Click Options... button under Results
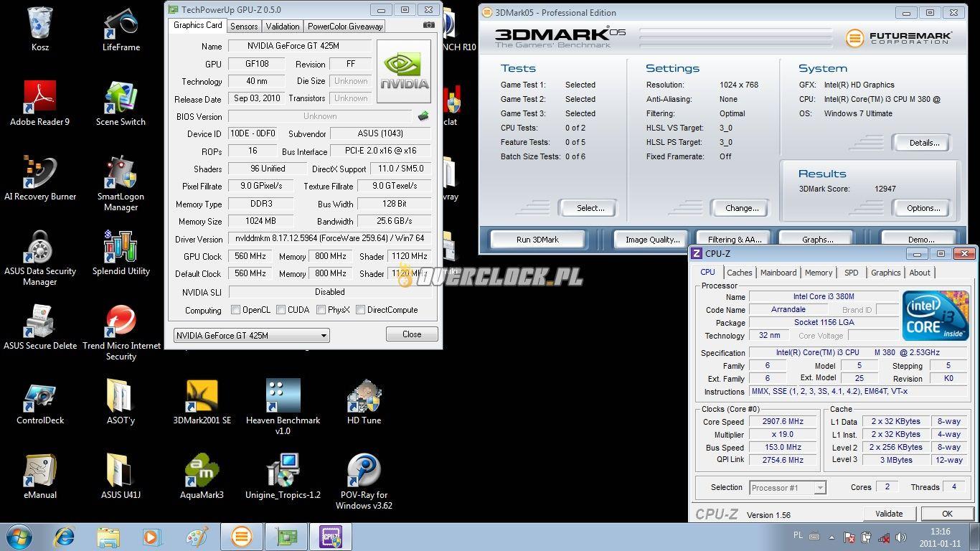The image size is (980, 551). pos(923,208)
